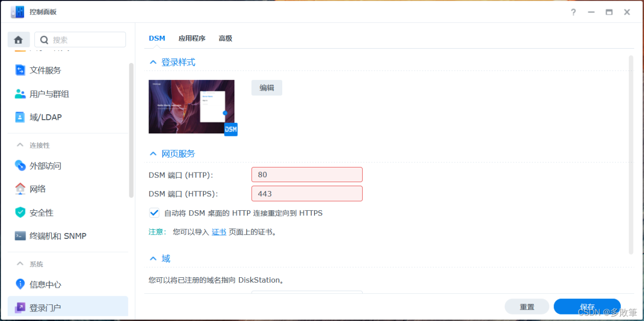Click the text 您可以将已注册的域名指向 DiskStation。
This screenshot has height=321, width=644.
coord(216,280)
